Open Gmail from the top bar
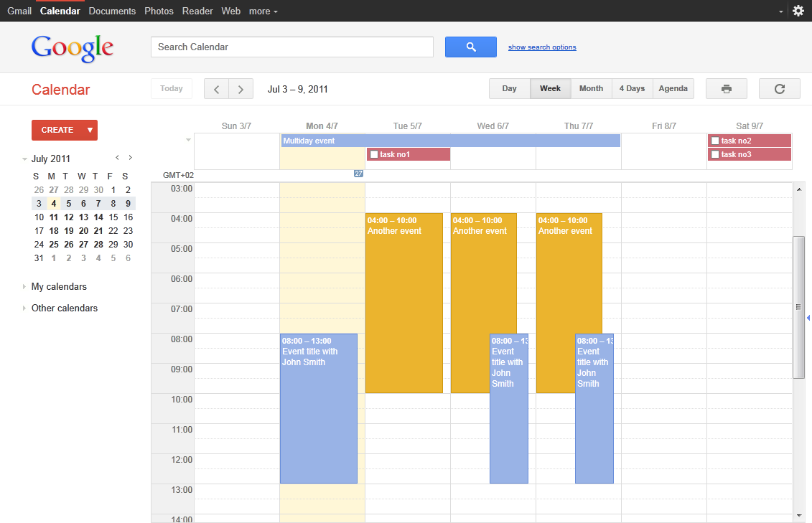Viewport: 812px width, 523px height. pyautogui.click(x=19, y=11)
